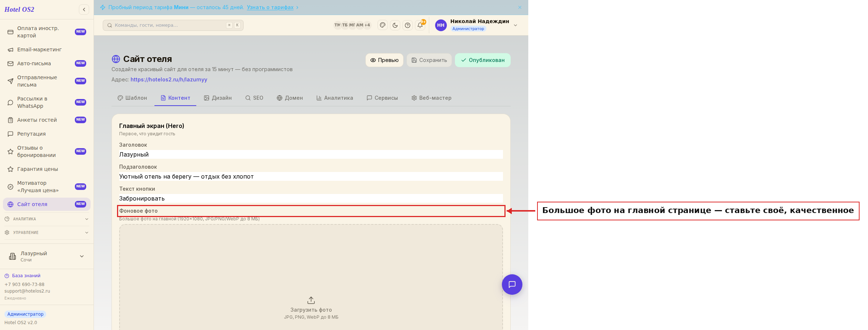Expand the Аналитика sidebar section
The image size is (868, 330).
pyautogui.click(x=47, y=219)
